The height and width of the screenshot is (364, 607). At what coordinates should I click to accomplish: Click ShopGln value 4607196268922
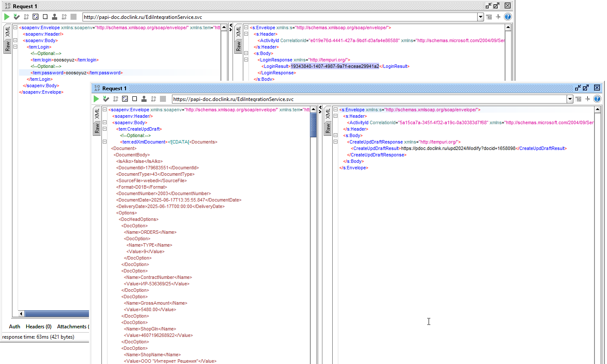coord(158,335)
